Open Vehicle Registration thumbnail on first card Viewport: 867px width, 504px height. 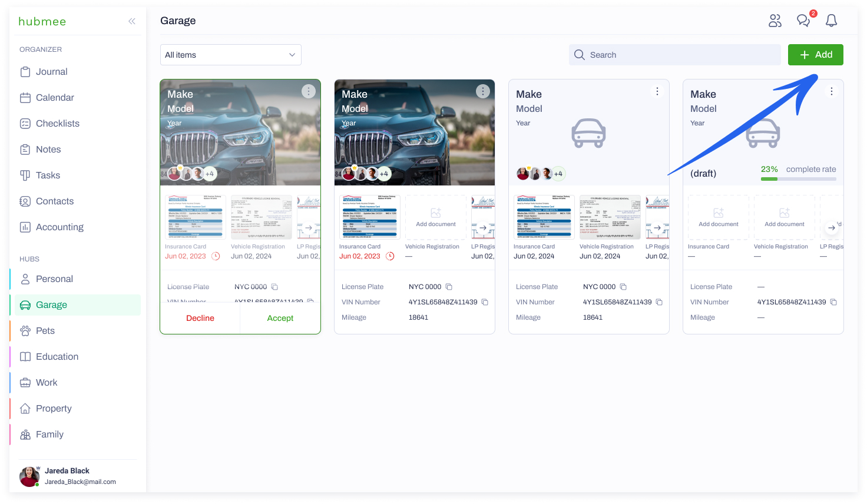[262, 217]
